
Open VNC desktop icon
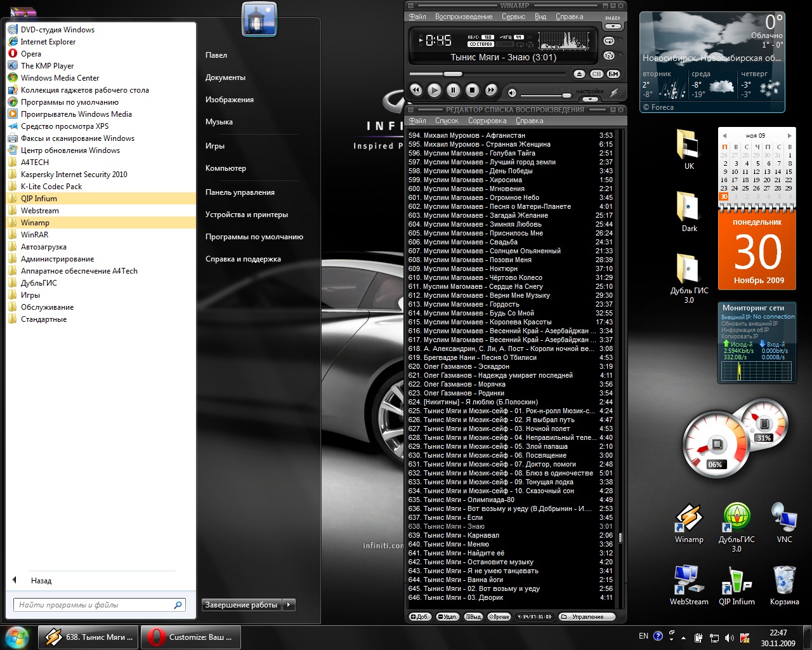tap(784, 524)
